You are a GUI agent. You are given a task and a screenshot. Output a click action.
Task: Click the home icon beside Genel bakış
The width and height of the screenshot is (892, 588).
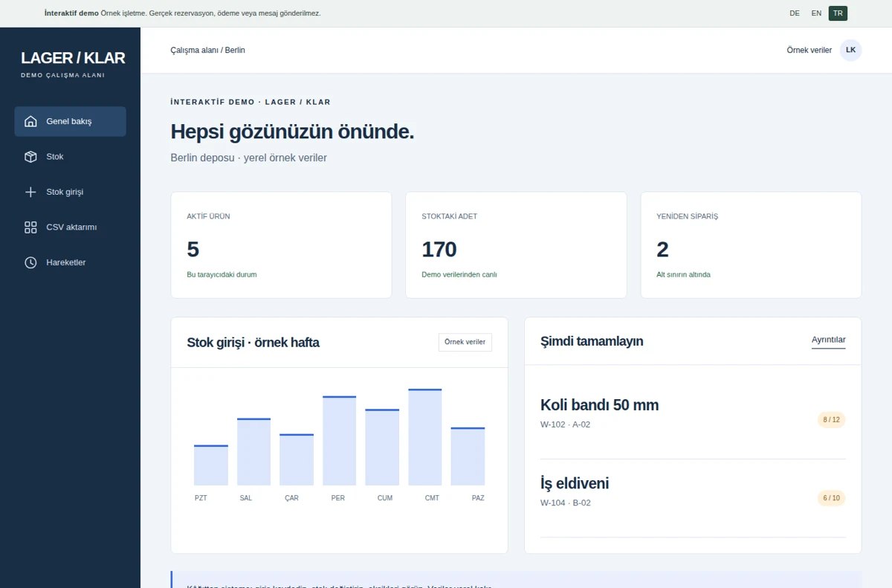(30, 121)
